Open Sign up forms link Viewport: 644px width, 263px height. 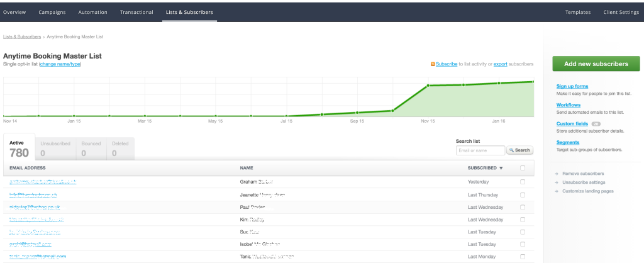[572, 86]
